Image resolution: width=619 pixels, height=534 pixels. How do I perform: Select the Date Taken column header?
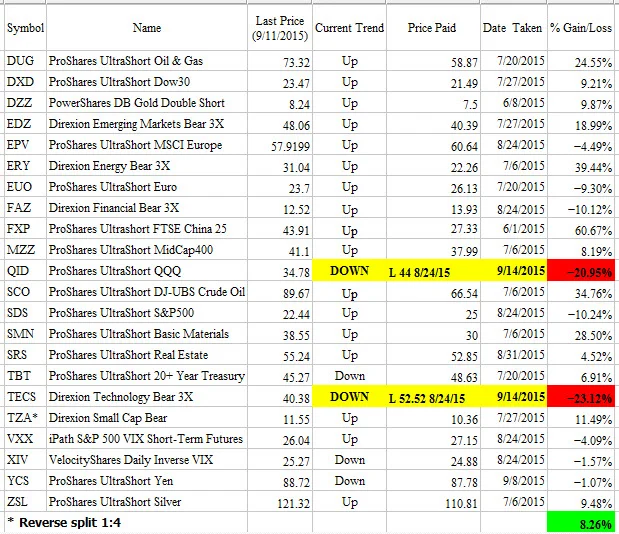pos(512,28)
